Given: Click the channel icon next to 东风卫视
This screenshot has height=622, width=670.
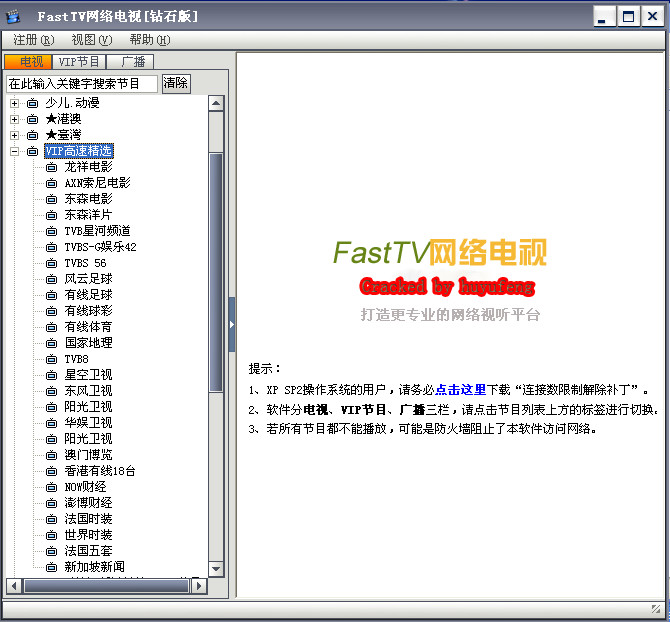Looking at the screenshot, I should tap(51, 391).
